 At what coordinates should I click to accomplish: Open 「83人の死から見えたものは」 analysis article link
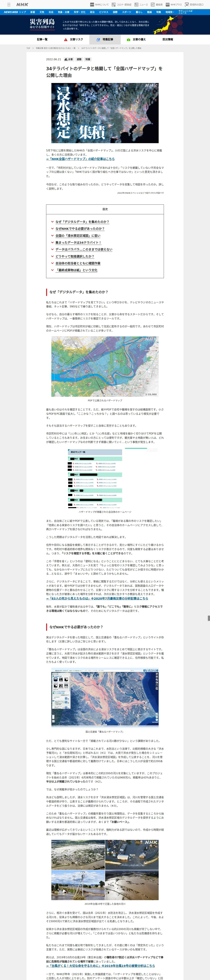[x=97, y=598]
